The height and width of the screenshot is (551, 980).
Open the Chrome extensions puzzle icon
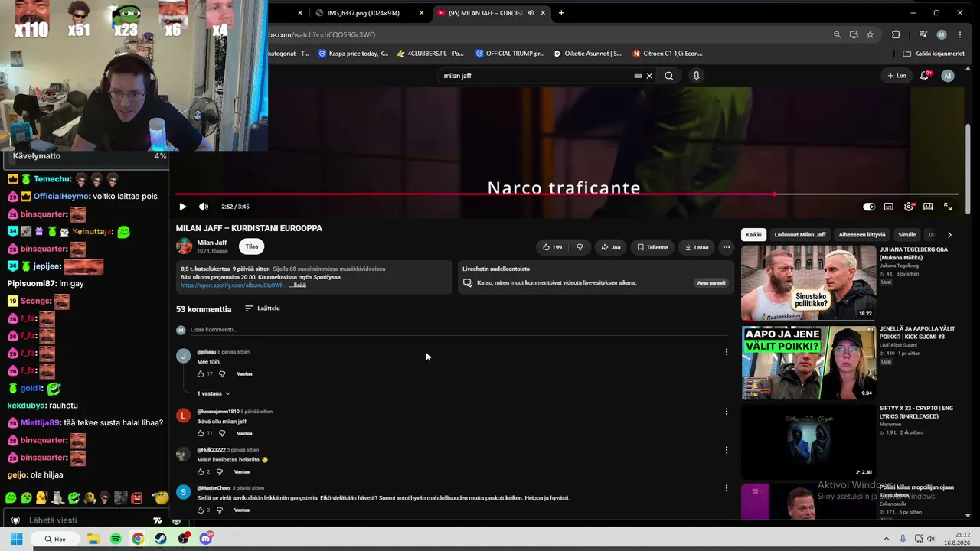pyautogui.click(x=896, y=34)
